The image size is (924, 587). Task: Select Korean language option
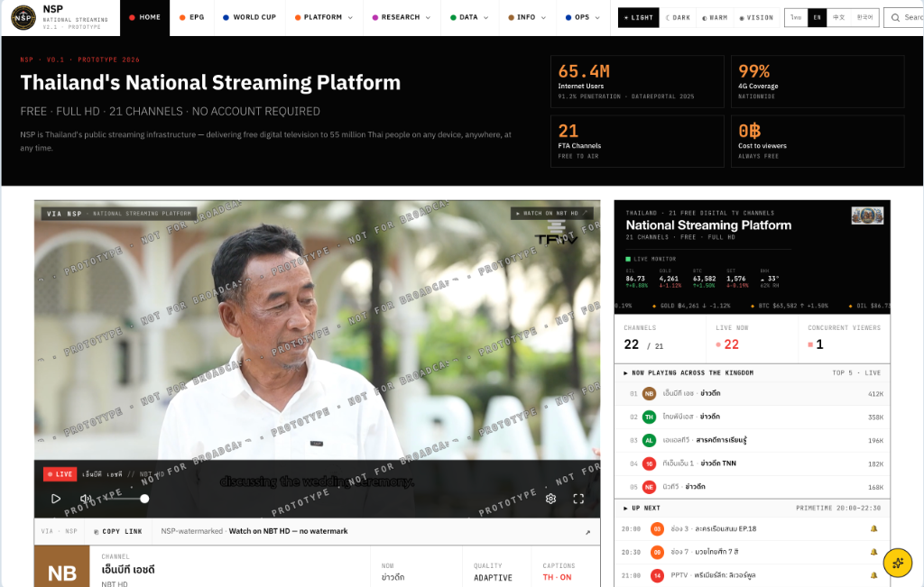(x=864, y=18)
